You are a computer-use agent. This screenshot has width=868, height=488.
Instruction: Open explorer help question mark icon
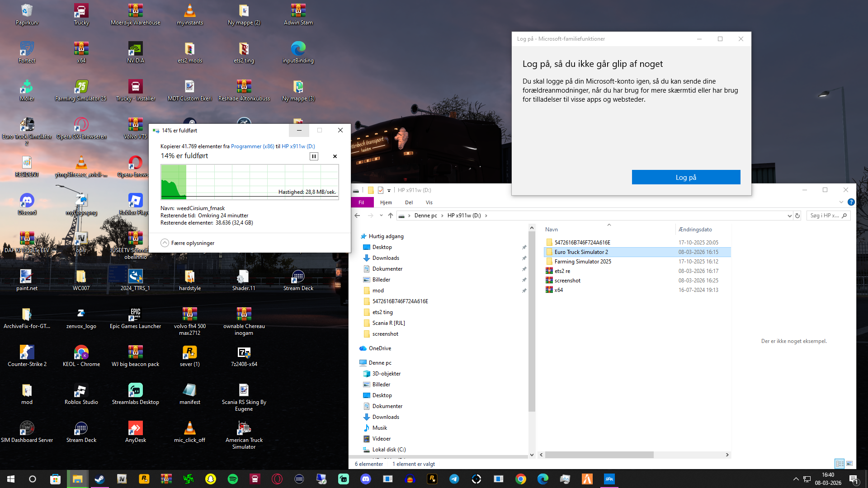pos(851,202)
